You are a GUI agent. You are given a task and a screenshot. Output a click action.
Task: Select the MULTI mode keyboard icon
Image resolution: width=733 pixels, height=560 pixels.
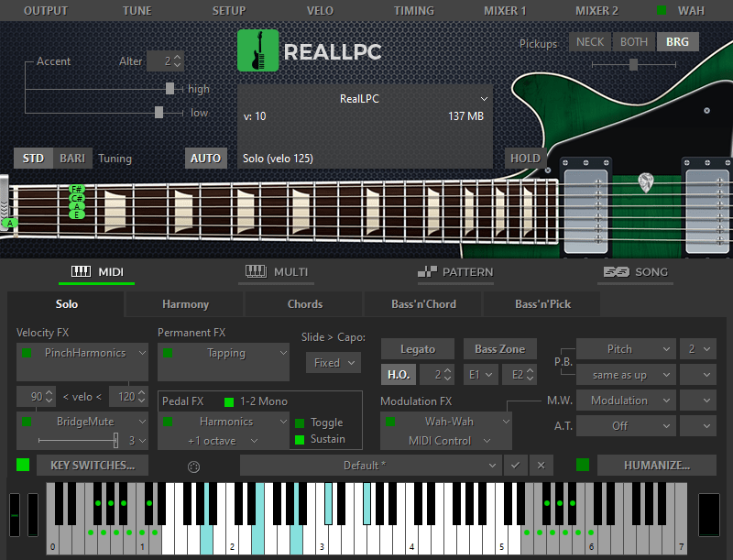(255, 271)
